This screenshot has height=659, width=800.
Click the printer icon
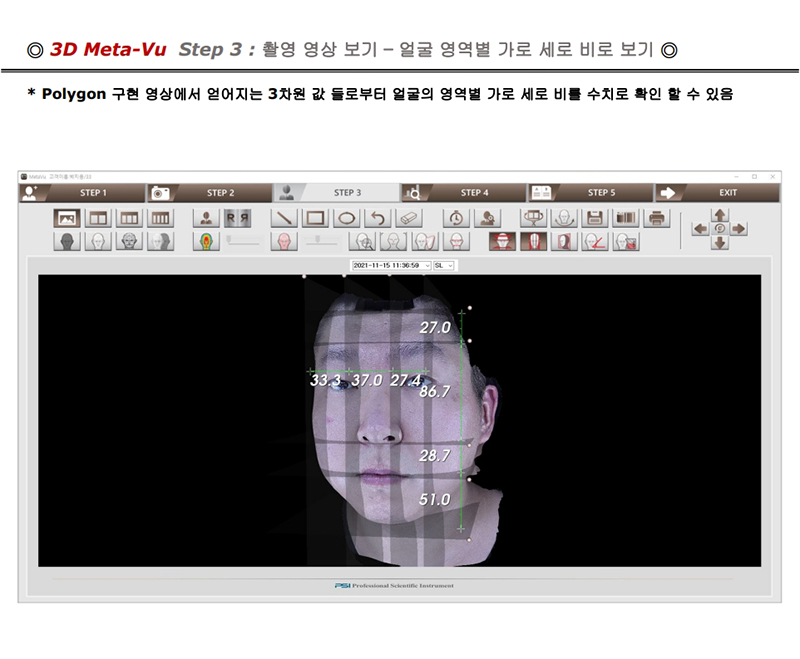click(656, 217)
